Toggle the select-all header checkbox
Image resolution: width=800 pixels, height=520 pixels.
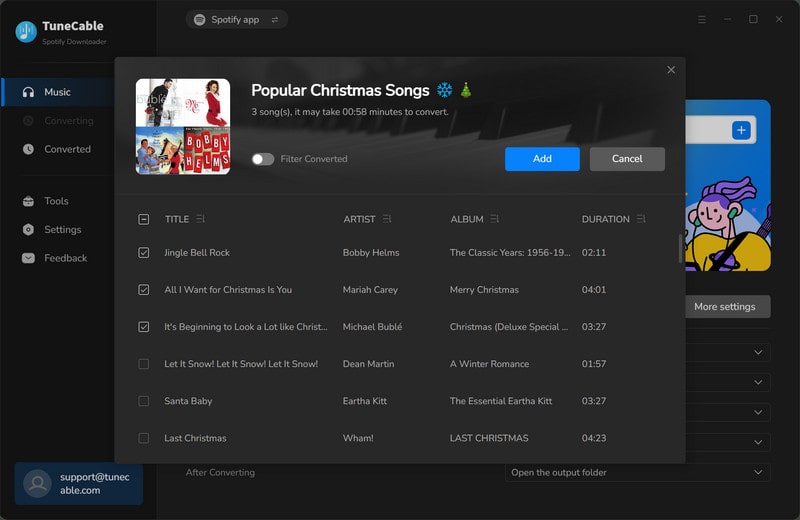[144, 219]
